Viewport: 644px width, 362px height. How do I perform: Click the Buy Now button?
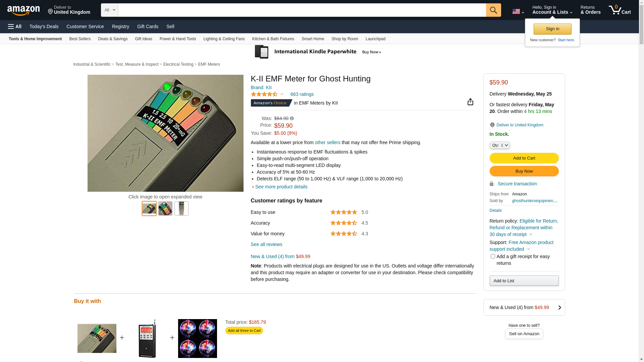pos(524,171)
